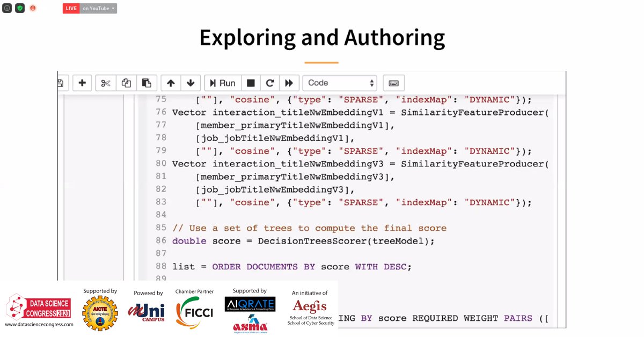Copy the selected cells in the notebook
The height and width of the screenshot is (337, 644).
tap(126, 83)
